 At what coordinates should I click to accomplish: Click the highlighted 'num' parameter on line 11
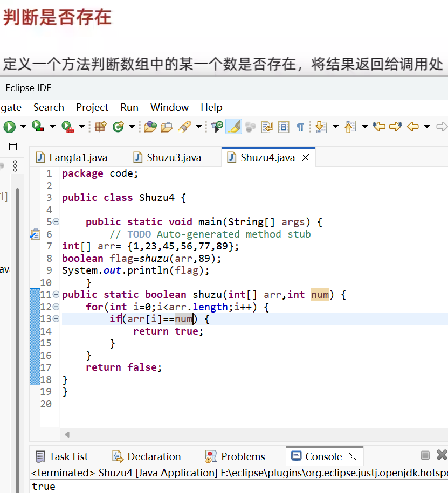(320, 295)
